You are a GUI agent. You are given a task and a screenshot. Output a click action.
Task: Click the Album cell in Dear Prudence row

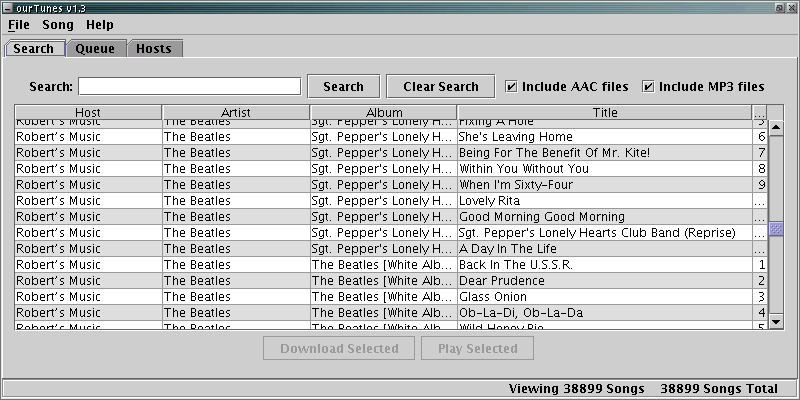383,281
